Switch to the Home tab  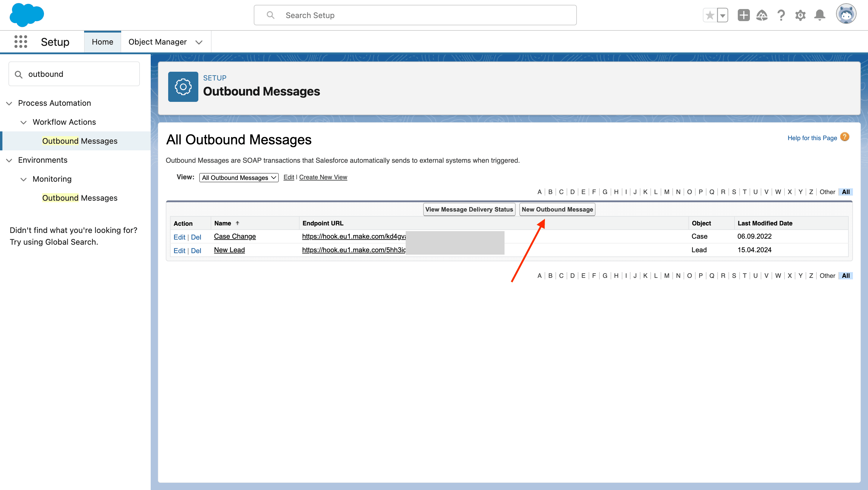click(102, 42)
